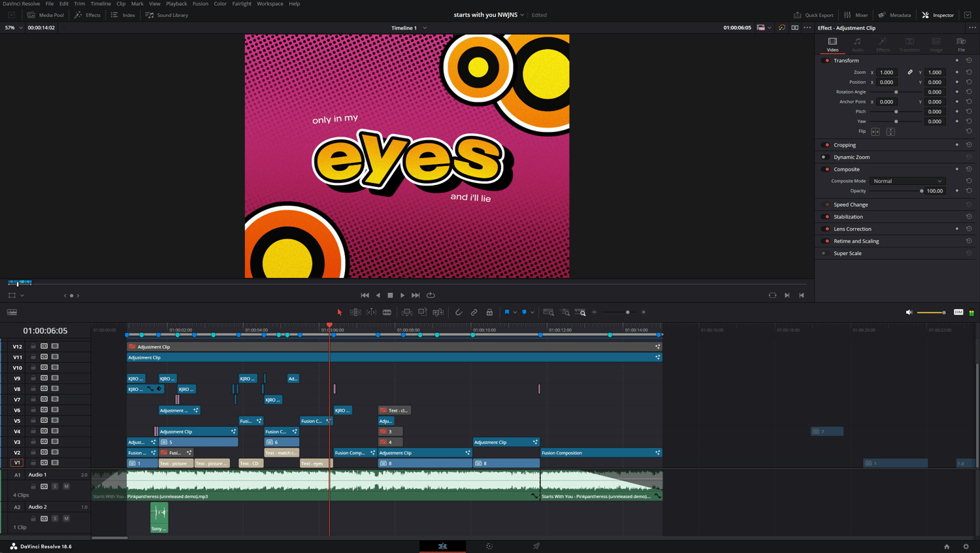980x553 pixels.
Task: Click the Position Lock padlock icon
Action: 489,312
